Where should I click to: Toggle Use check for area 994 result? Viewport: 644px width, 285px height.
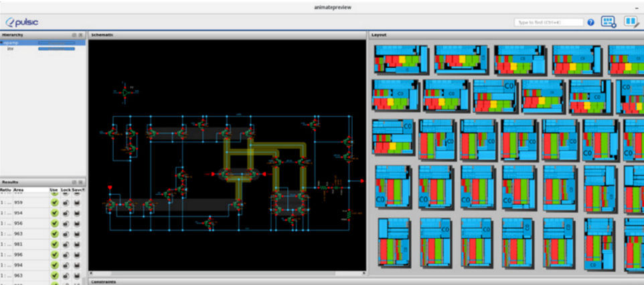55,266
